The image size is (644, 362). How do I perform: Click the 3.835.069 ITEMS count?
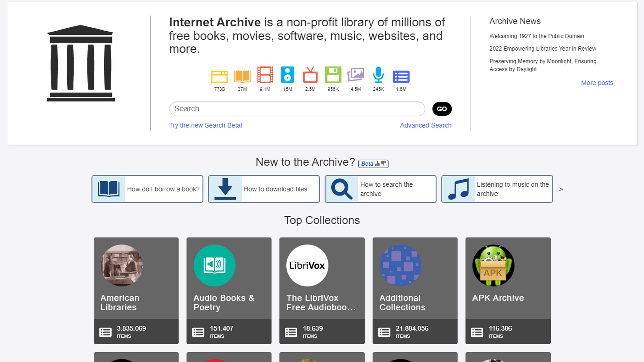[x=131, y=332]
